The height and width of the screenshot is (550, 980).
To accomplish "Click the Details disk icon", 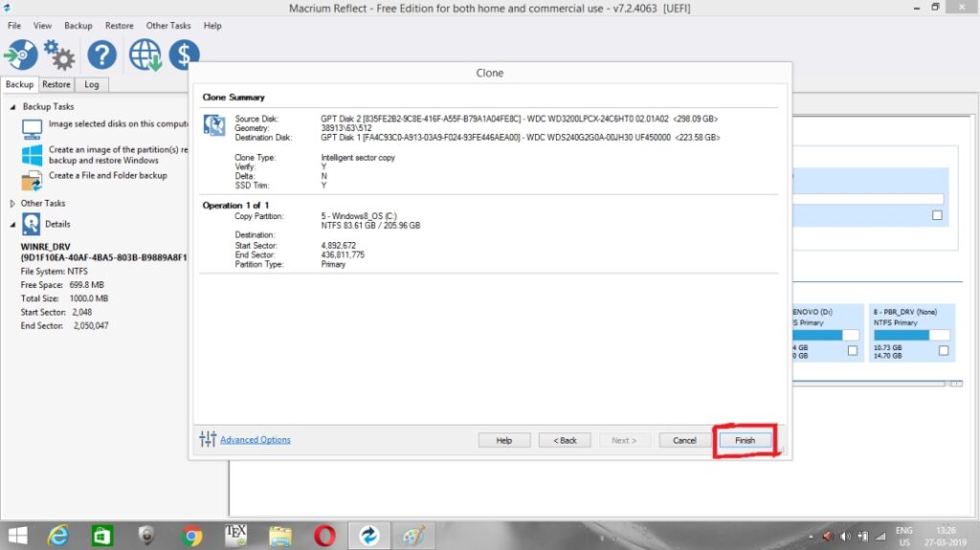I will pyautogui.click(x=32, y=224).
